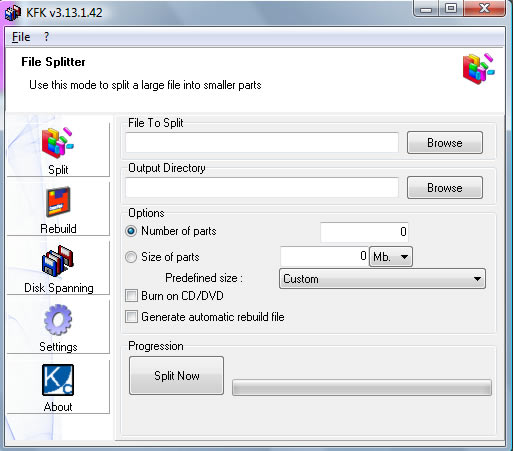This screenshot has height=451, width=515.
Task: Click the KFK title bar app icon
Action: tap(13, 13)
